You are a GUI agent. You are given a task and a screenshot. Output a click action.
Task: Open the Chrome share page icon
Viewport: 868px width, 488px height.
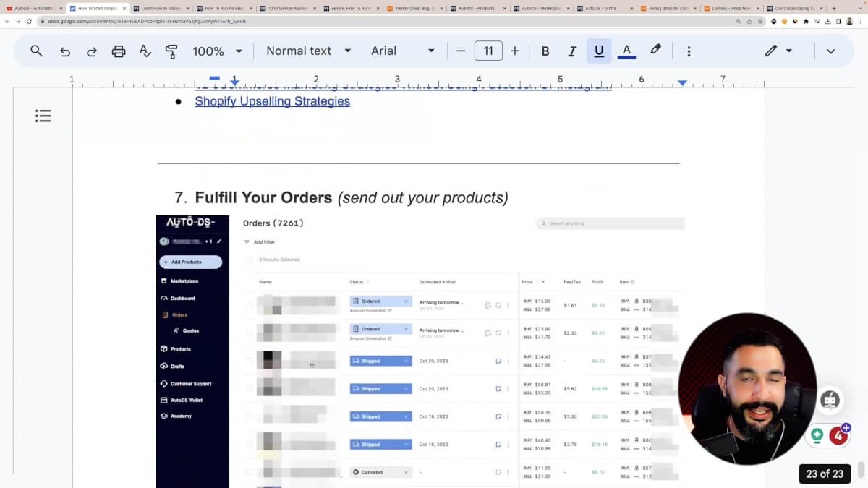coord(749,22)
